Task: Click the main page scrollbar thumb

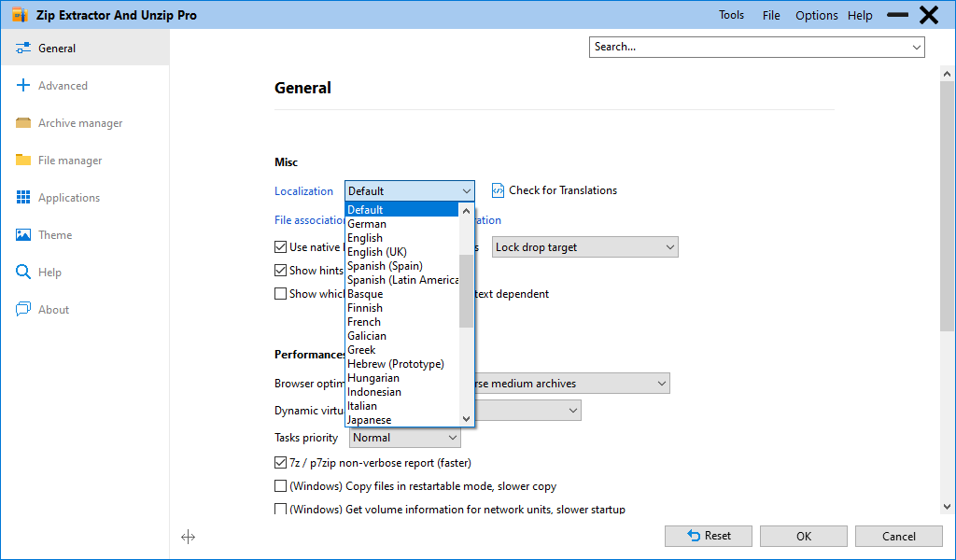Action: (x=947, y=207)
